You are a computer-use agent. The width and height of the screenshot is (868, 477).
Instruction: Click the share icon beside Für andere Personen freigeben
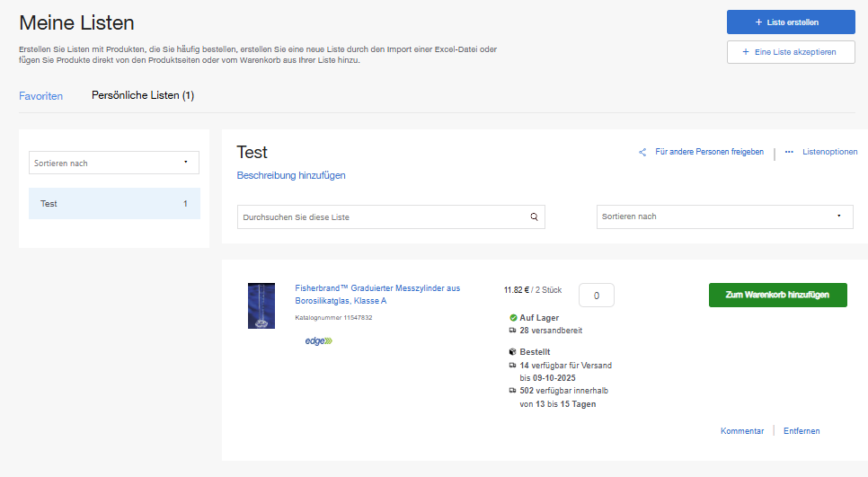pyautogui.click(x=642, y=153)
